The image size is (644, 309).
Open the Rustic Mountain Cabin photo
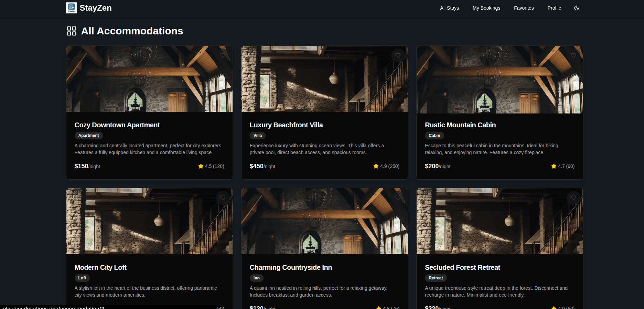500,79
